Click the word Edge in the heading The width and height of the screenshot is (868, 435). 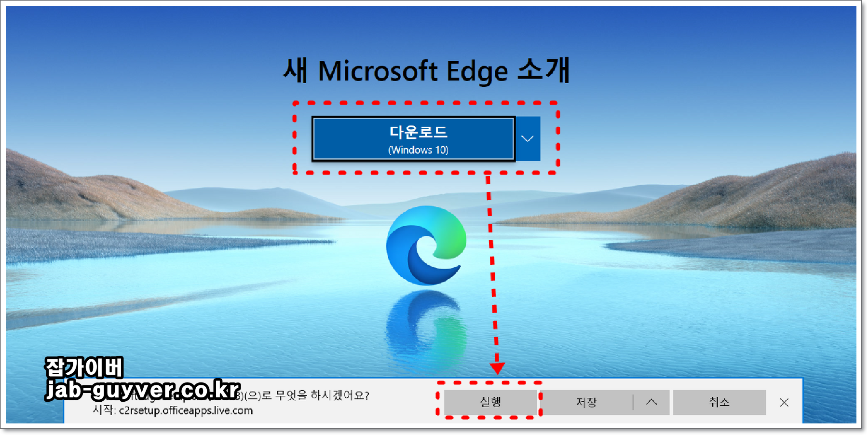pyautogui.click(x=477, y=72)
